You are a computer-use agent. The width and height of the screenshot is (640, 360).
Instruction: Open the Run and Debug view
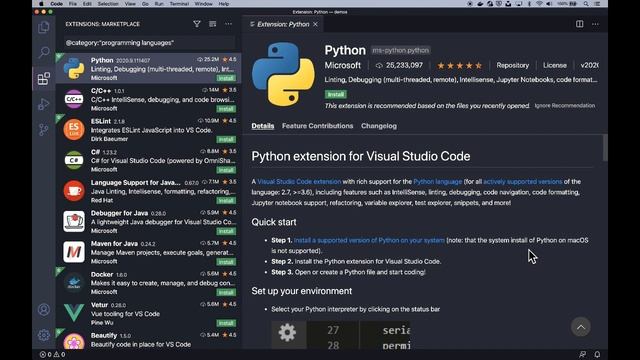44,104
